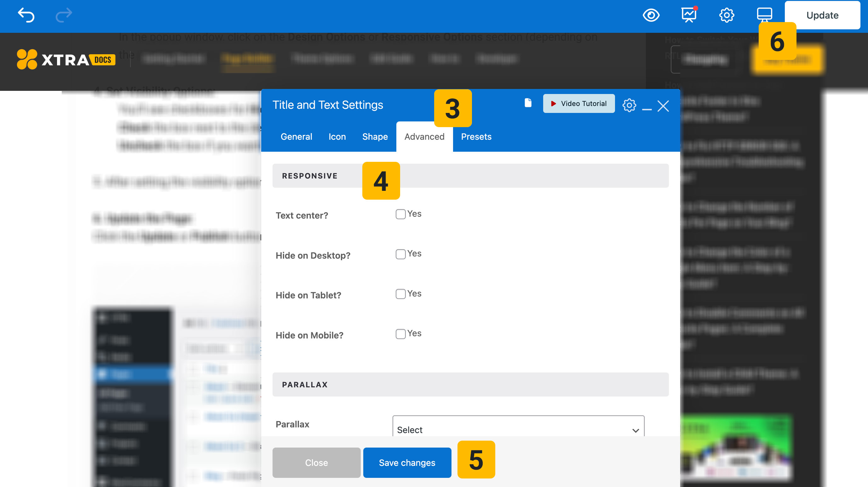Open page preview eye icon
This screenshot has width=868, height=487.
pos(651,15)
